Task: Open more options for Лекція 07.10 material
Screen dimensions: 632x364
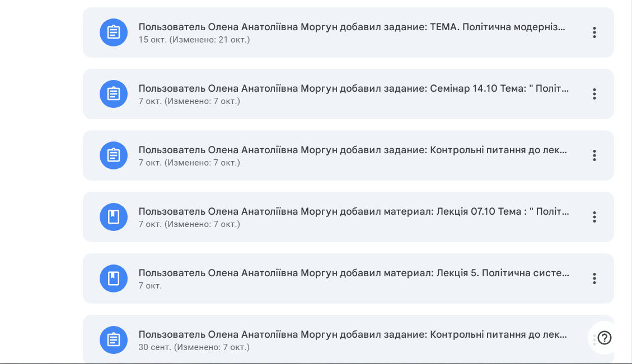Action: tap(594, 217)
